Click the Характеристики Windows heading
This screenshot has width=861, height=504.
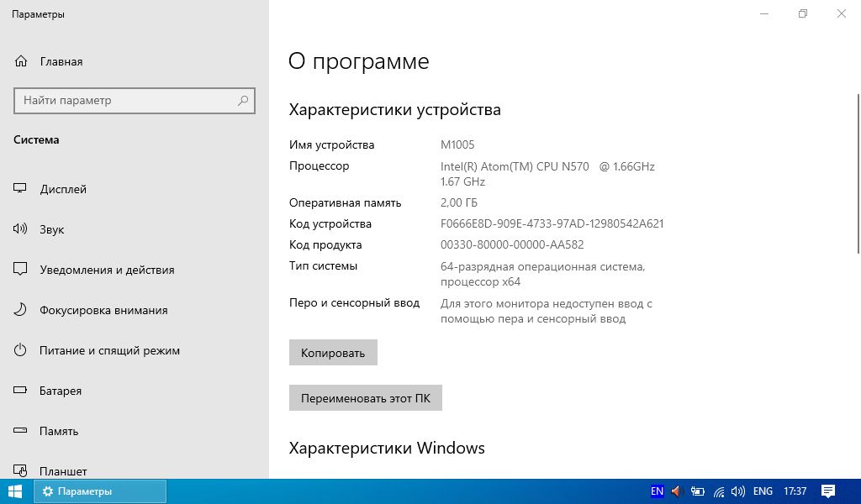pos(387,448)
